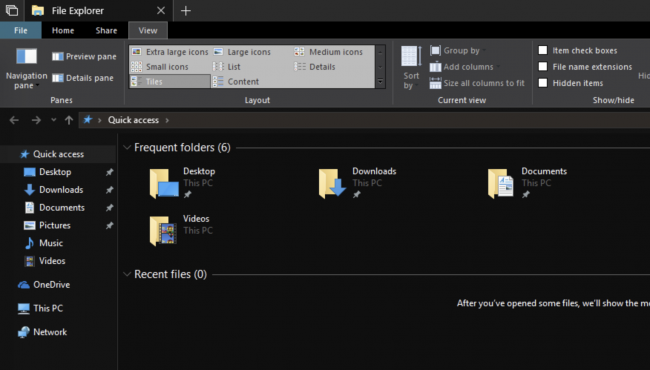Go back with the back arrow
The height and width of the screenshot is (370, 650).
(x=14, y=120)
